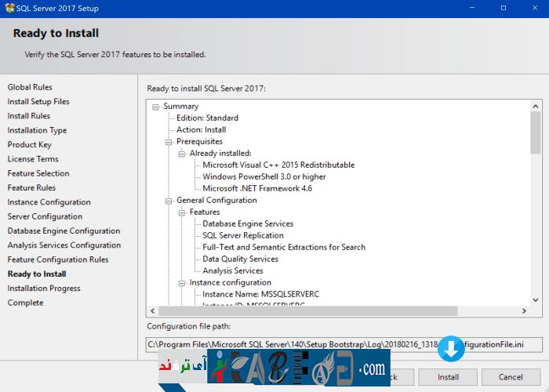Collapse the Features tree node
The width and height of the screenshot is (549, 392).
182,212
